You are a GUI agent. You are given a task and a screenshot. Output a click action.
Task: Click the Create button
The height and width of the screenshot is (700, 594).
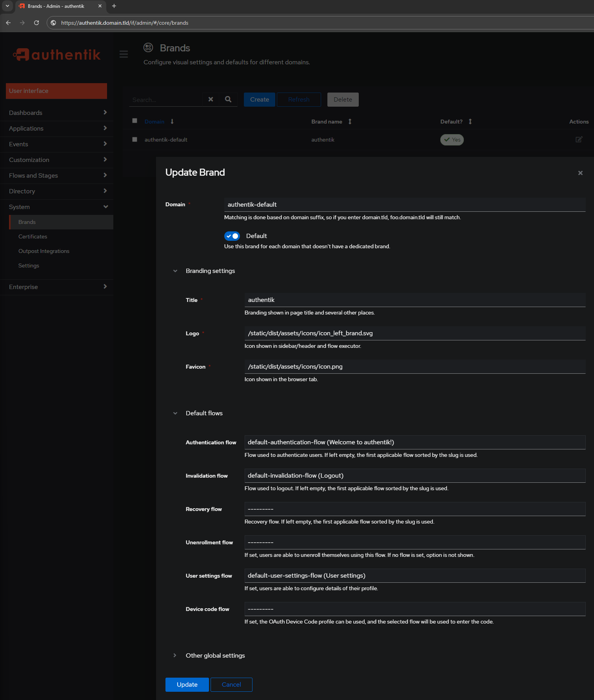click(x=260, y=100)
